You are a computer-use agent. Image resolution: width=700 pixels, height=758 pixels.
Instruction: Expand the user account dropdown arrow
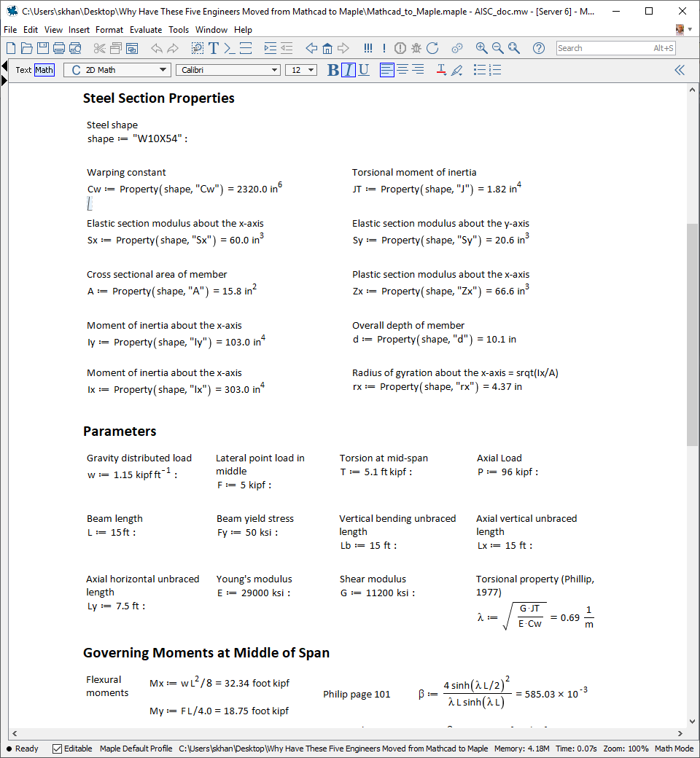[690, 30]
